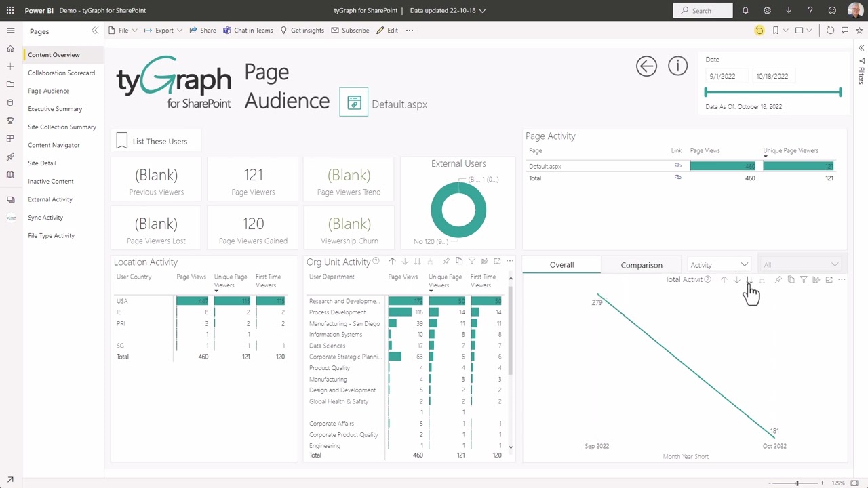Go to Page Audience page
868x488 pixels.
[49, 91]
